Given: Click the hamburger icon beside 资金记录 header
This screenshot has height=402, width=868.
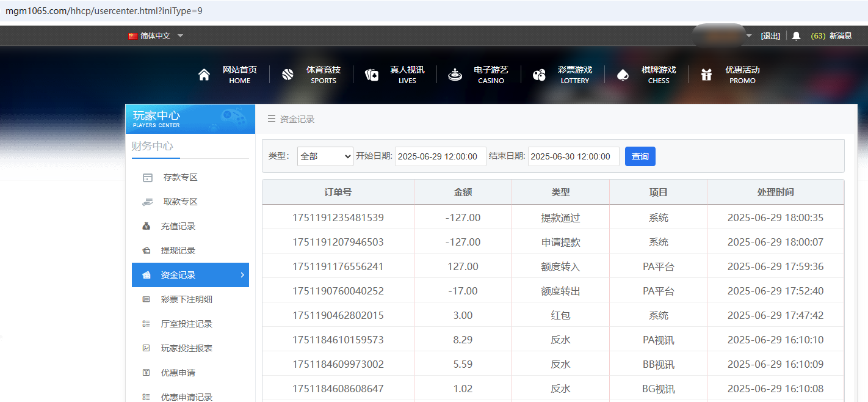Looking at the screenshot, I should (272, 119).
